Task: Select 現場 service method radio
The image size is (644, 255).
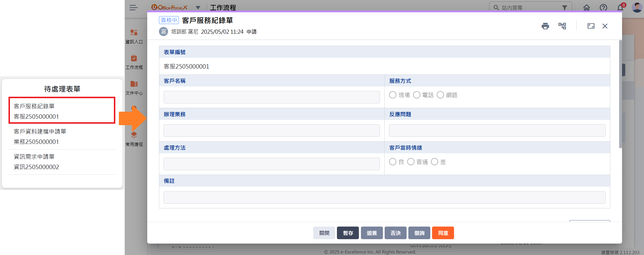Action: [x=393, y=95]
